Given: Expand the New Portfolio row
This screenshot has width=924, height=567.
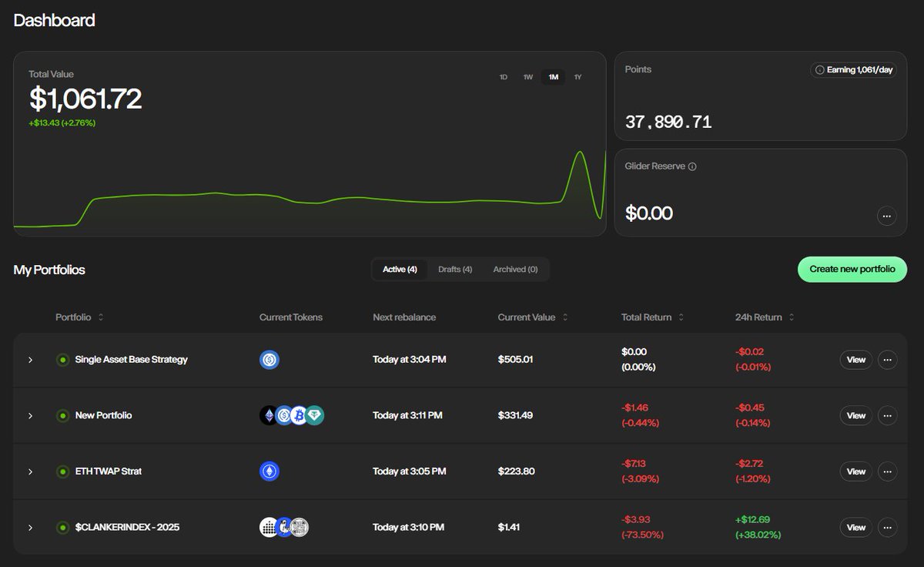Looking at the screenshot, I should 30,415.
